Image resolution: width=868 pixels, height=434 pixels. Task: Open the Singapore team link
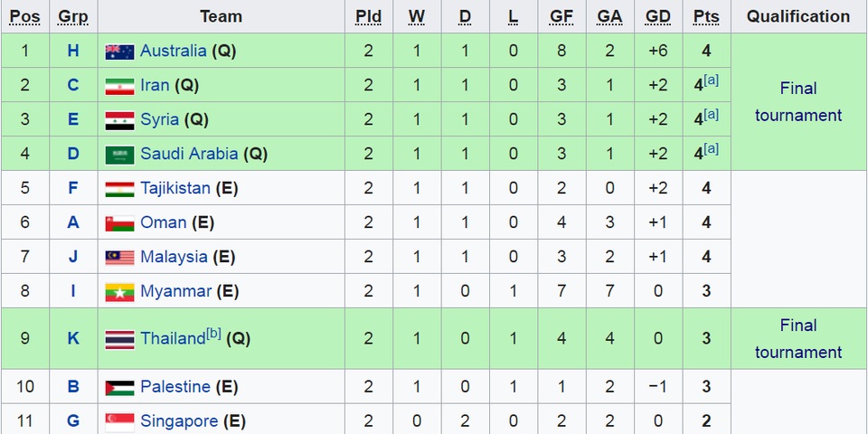179,421
